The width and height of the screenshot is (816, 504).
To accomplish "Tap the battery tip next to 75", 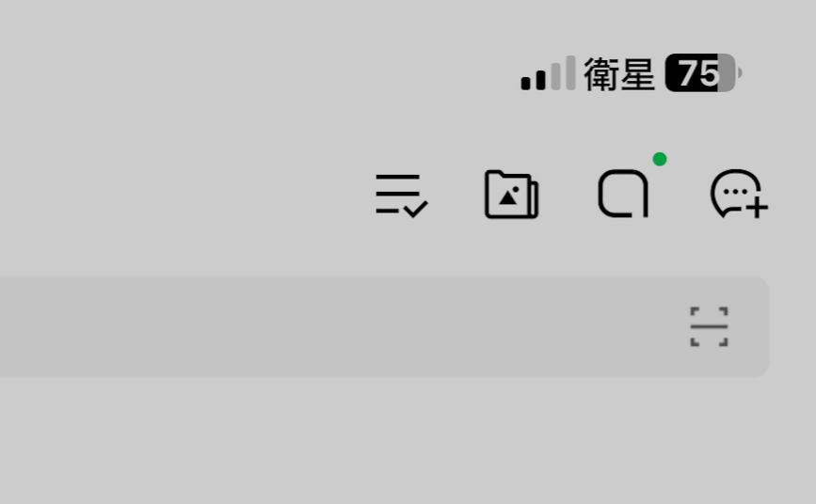I will pyautogui.click(x=740, y=72).
